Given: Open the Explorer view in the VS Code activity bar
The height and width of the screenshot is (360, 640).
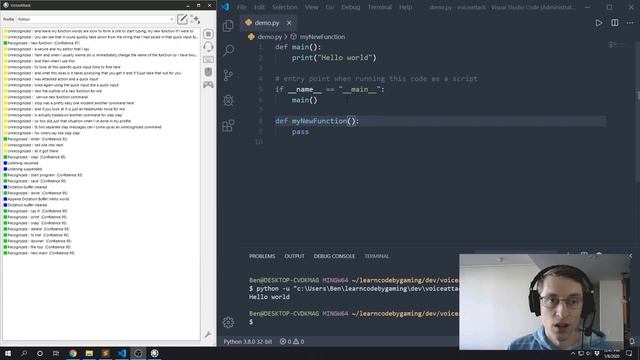Looking at the screenshot, I should pyautogui.click(x=228, y=26).
